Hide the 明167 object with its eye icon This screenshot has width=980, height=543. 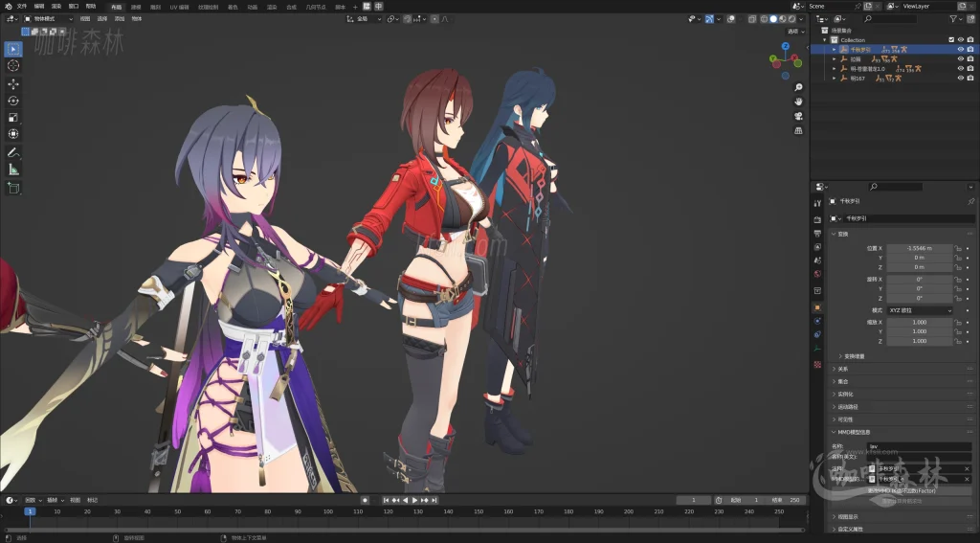961,79
